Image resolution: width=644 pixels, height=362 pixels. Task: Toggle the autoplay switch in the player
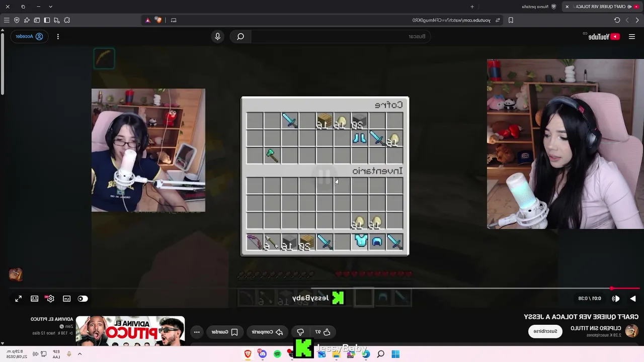83,299
